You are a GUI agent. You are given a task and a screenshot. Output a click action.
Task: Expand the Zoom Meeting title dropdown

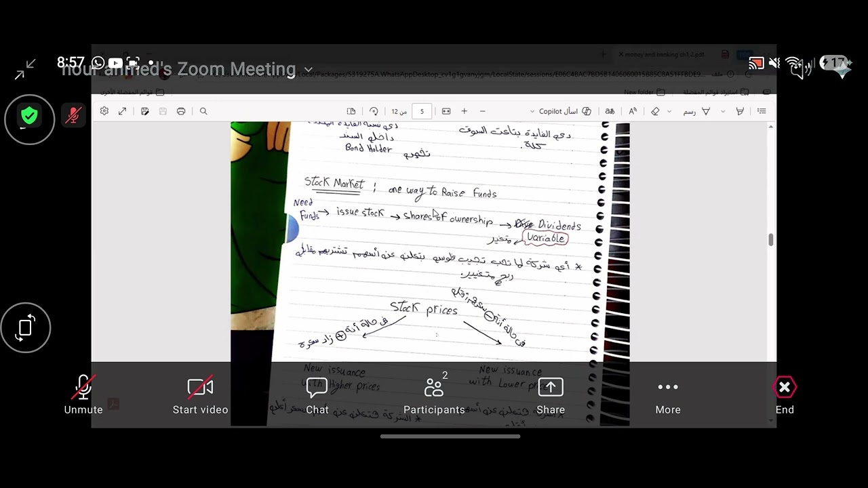pos(309,69)
